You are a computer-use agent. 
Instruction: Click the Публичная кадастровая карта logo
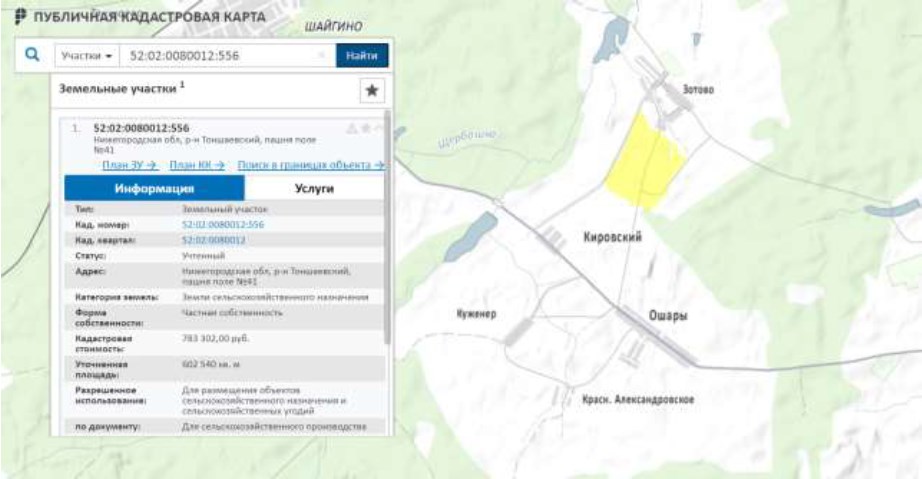[x=141, y=17]
